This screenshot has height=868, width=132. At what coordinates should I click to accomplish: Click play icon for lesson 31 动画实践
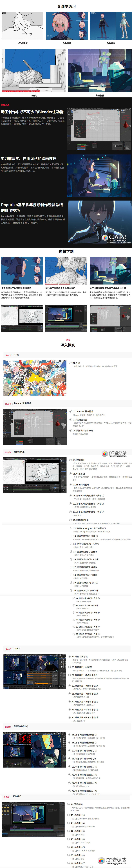pos(70,694)
